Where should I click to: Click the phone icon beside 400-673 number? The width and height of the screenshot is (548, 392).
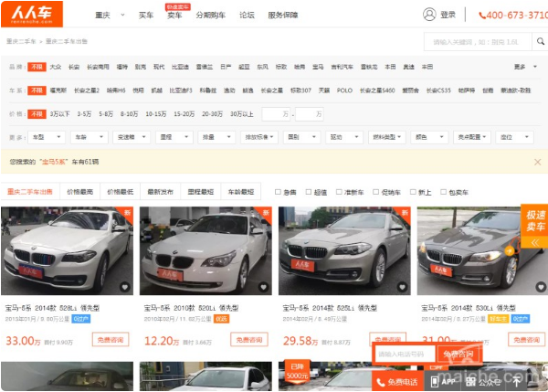coord(482,16)
